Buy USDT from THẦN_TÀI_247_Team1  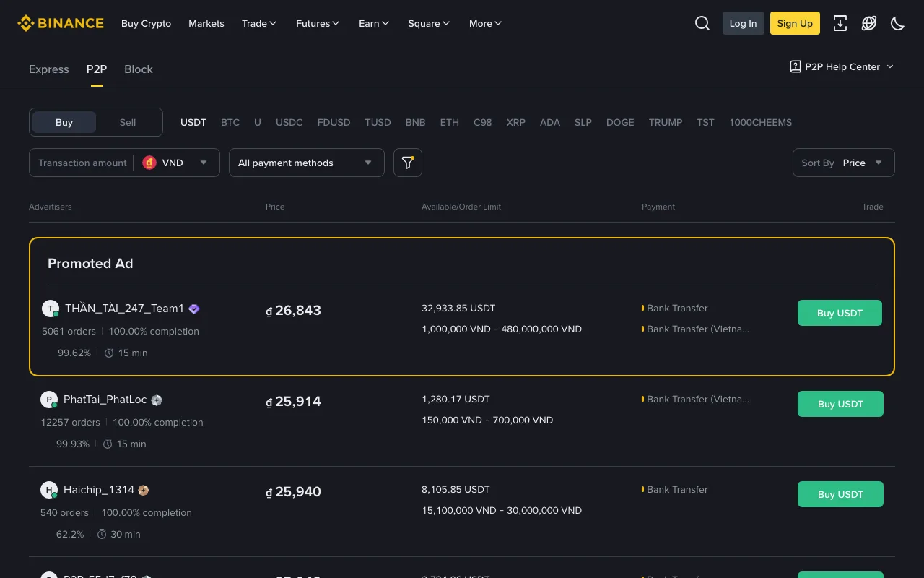[x=840, y=313]
